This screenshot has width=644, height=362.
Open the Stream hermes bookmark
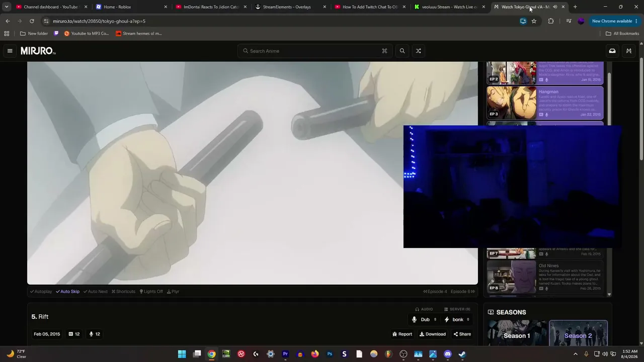pyautogui.click(x=138, y=34)
